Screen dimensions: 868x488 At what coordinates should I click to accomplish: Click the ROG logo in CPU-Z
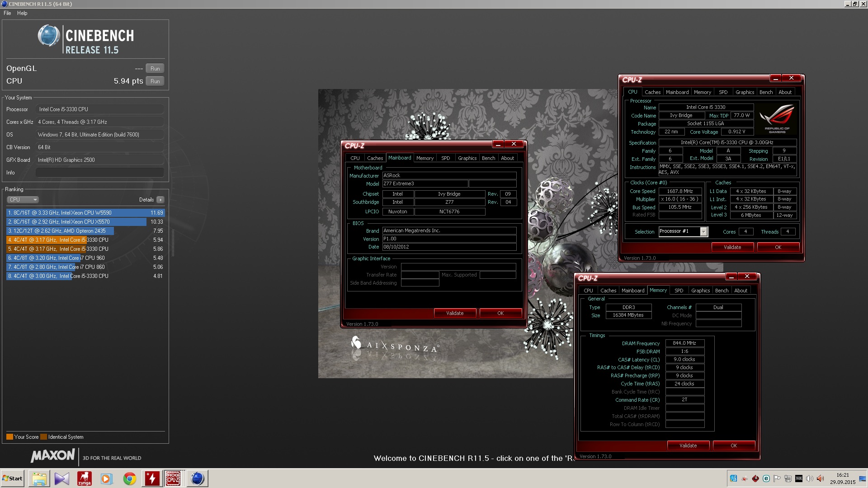tap(777, 118)
